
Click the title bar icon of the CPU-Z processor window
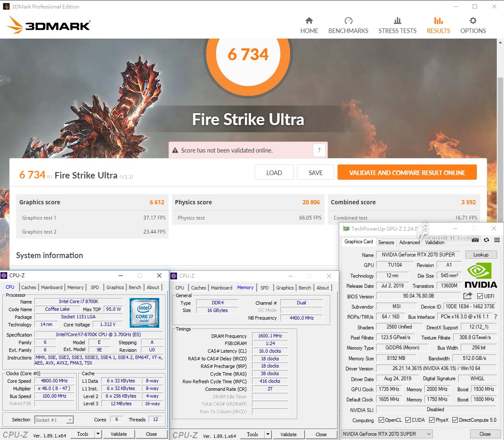pyautogui.click(x=4, y=276)
